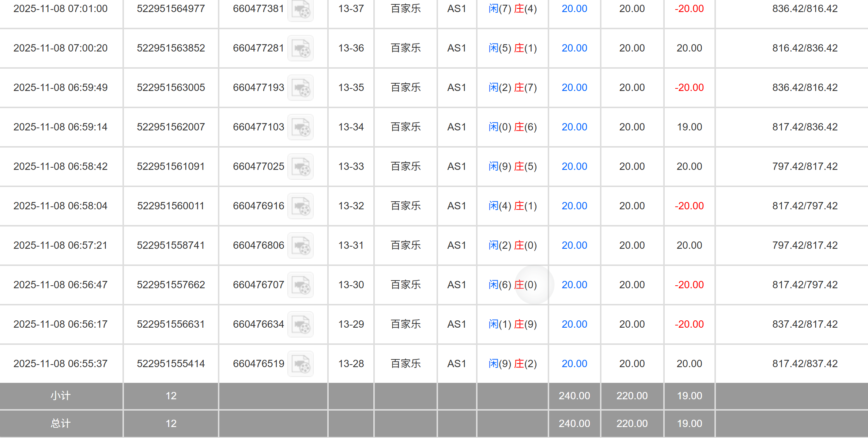Click result 闲(6) 庄(0) for round 13-30
868x438 pixels.
(513, 285)
